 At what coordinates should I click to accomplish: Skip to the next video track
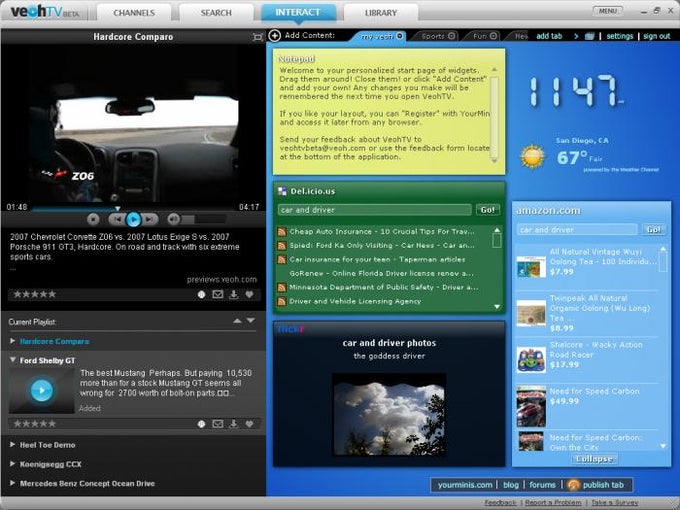[x=150, y=219]
